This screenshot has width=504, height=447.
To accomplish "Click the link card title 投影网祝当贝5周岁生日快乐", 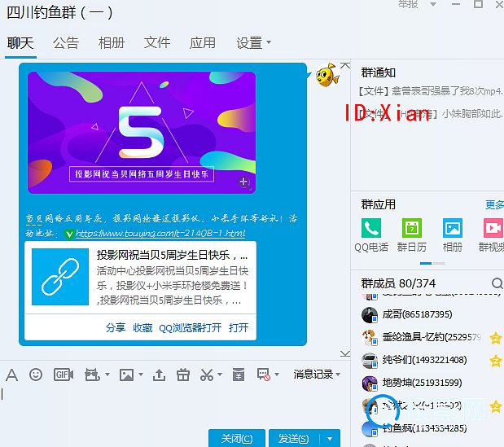I will coord(172,255).
